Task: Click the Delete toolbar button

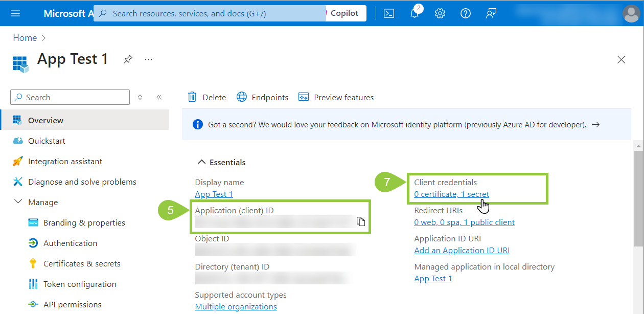Action: 207,97
